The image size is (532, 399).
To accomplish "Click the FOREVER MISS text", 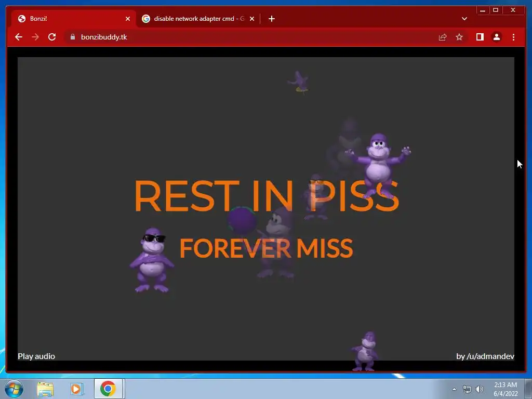I will coord(267,248).
